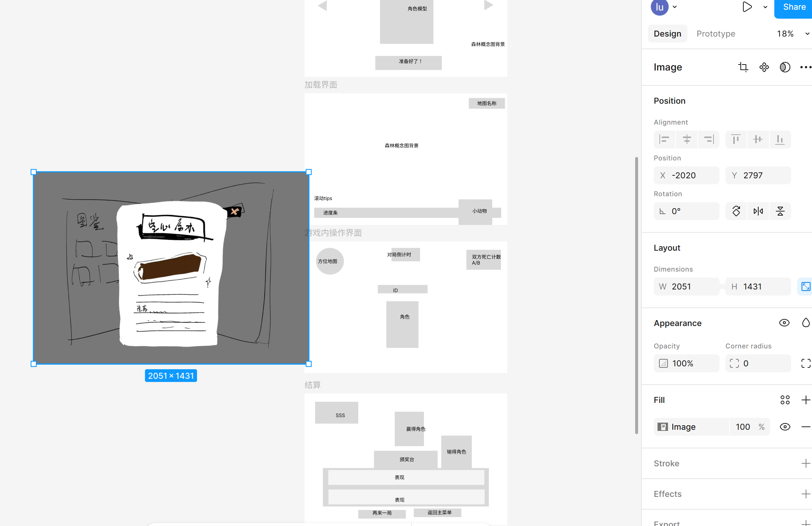Click the Image fill thumbnail swatch

tap(663, 427)
